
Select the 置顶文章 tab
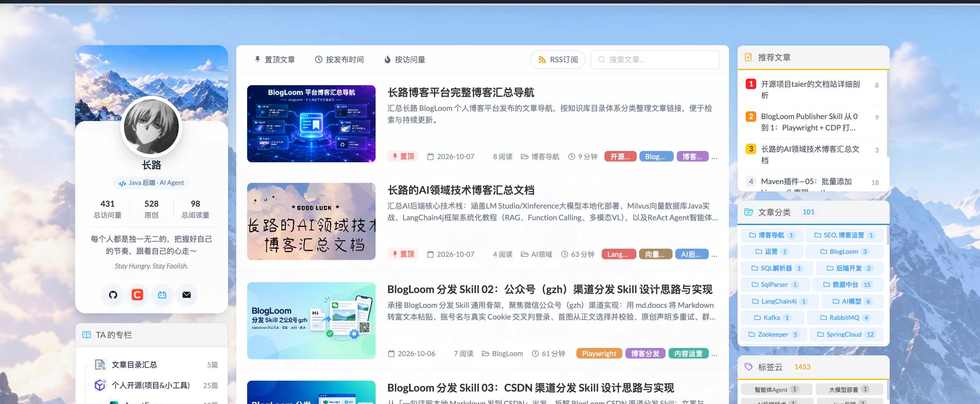pyautogui.click(x=275, y=60)
